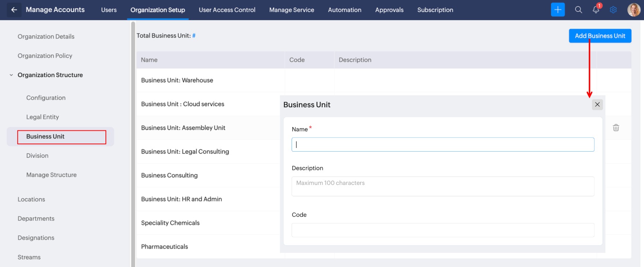Select Legal Entity in the sidebar
644x267 pixels.
(42, 117)
